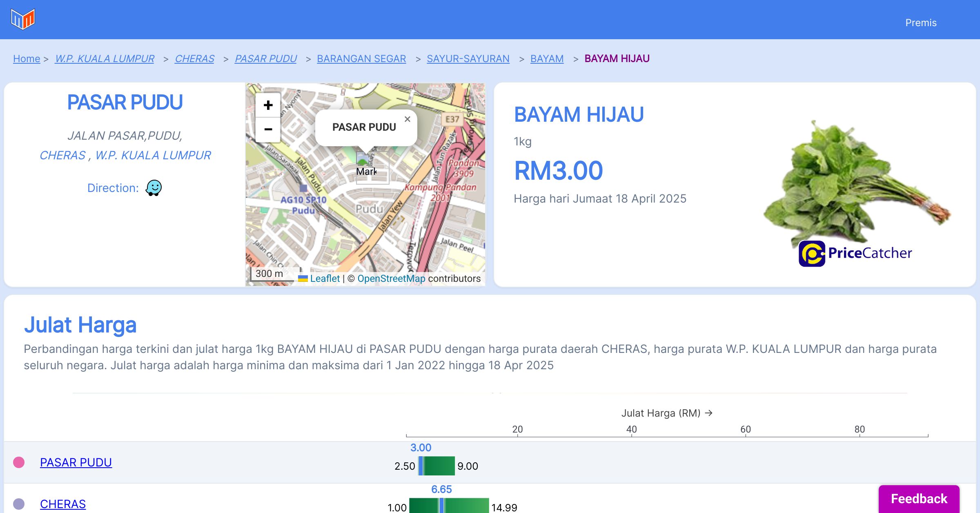Image resolution: width=980 pixels, height=513 pixels.
Task: Click the site logo icon
Action: pyautogui.click(x=23, y=19)
